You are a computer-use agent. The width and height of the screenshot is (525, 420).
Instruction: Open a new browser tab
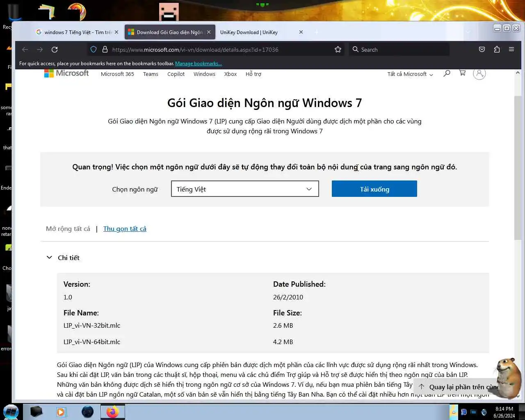(x=316, y=32)
